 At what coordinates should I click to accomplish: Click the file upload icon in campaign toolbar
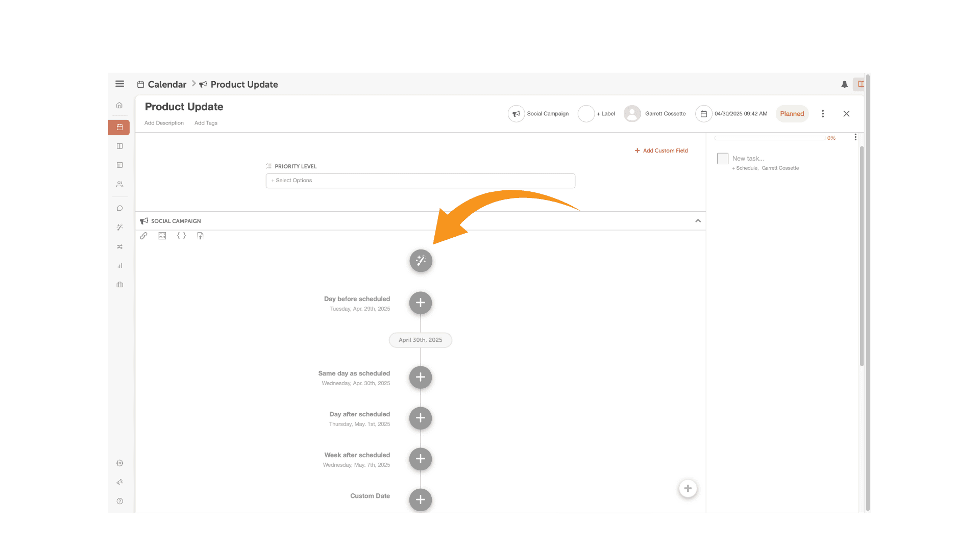coord(200,236)
